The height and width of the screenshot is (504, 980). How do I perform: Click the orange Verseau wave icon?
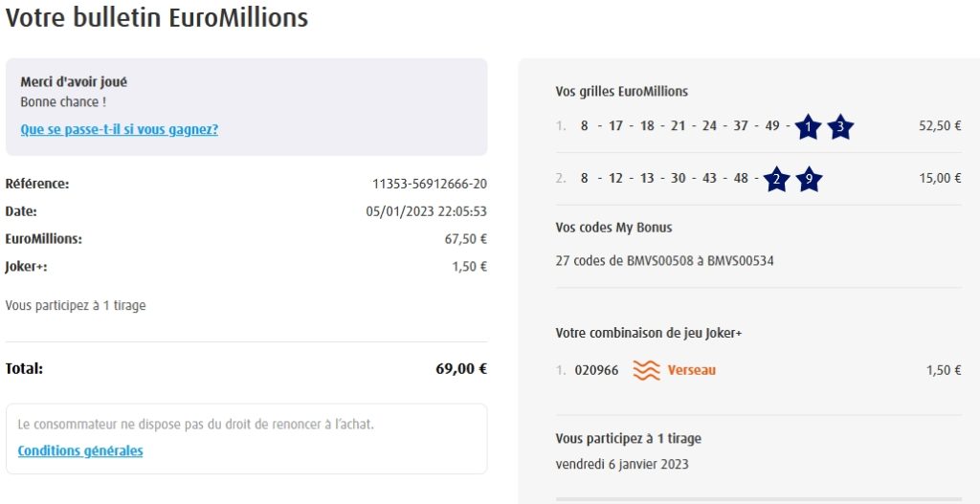[x=647, y=370]
